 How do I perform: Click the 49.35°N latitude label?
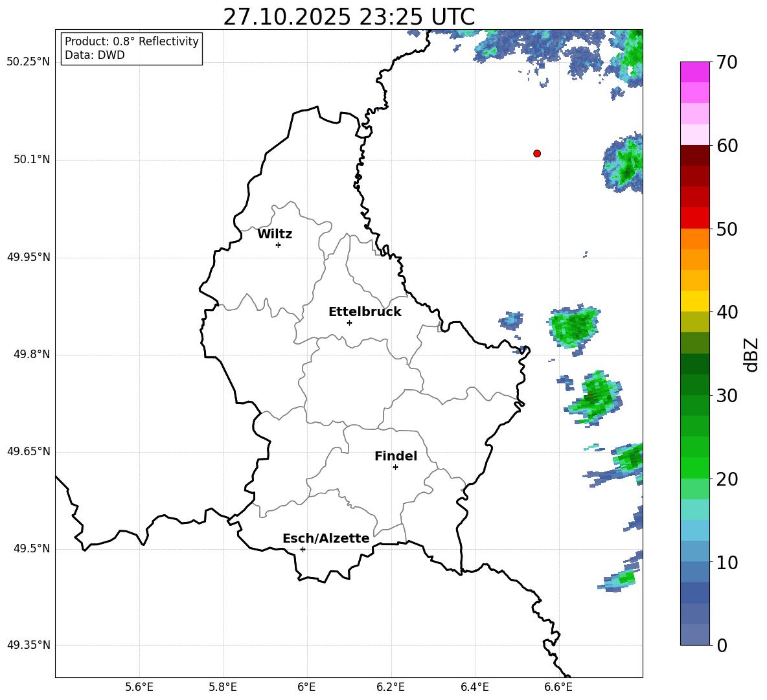click(29, 645)
